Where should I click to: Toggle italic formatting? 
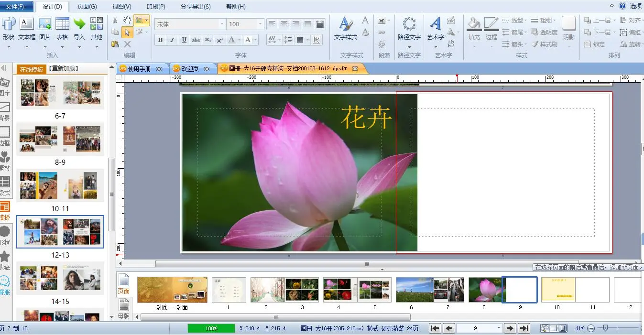[172, 40]
